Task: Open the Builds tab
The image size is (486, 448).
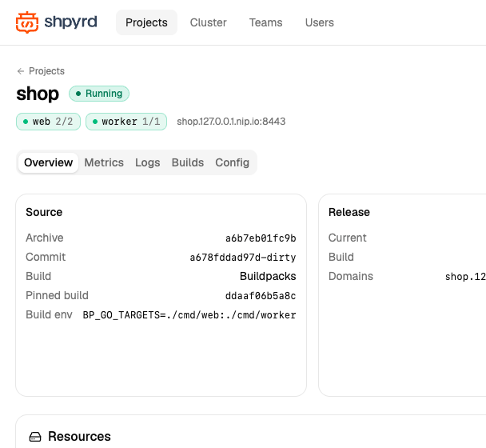Action: [x=188, y=162]
